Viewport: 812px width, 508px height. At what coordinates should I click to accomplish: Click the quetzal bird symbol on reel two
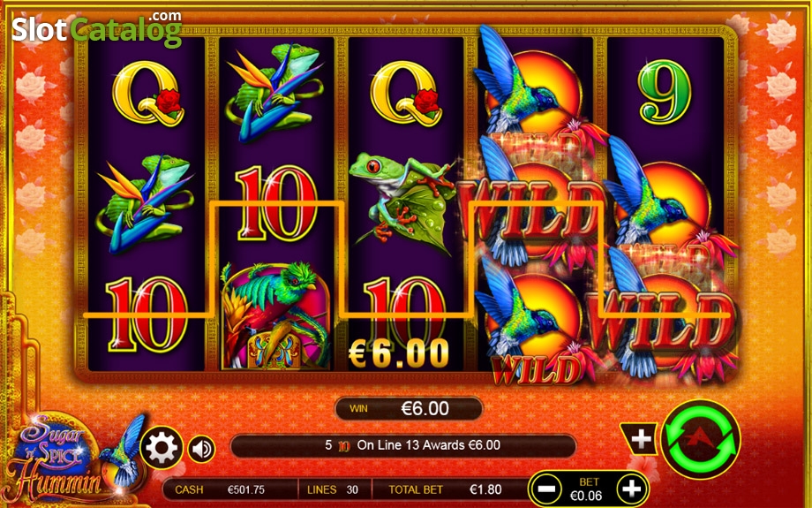click(276, 315)
